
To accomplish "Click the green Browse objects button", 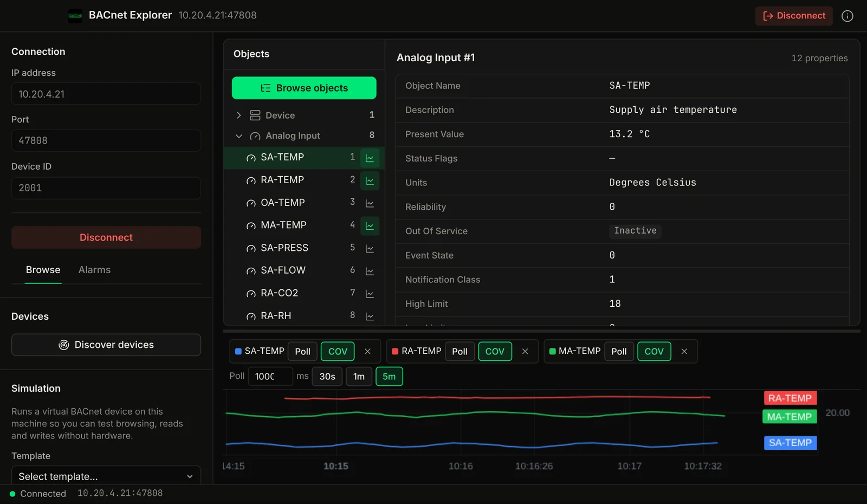I will point(304,88).
